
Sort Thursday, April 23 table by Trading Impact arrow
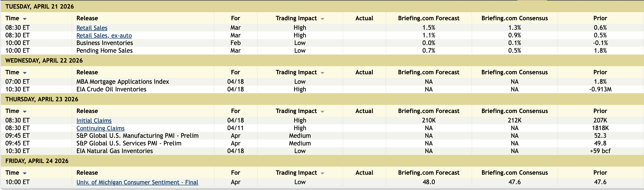tap(322, 112)
